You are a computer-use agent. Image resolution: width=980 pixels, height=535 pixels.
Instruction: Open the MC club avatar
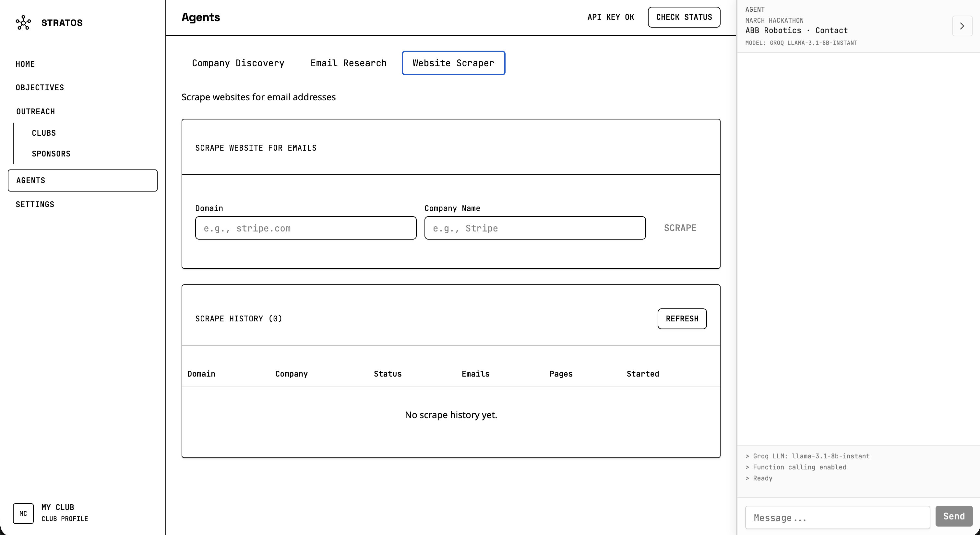click(23, 513)
